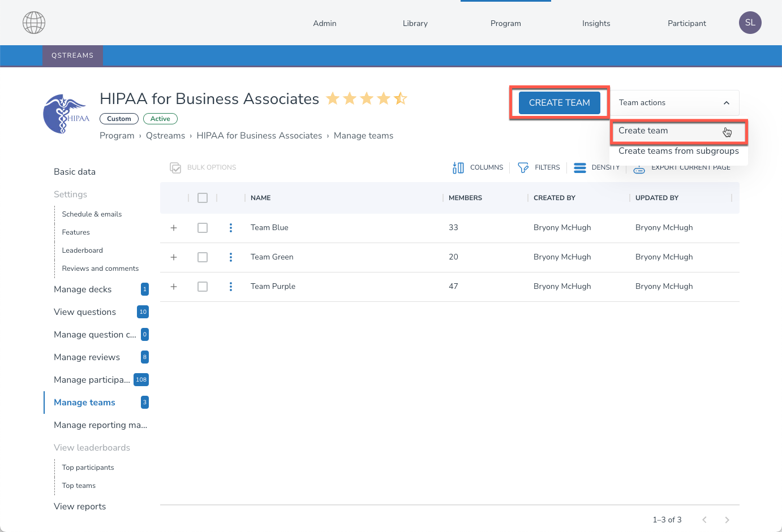782x532 pixels.
Task: Open the Library tab
Action: 415,23
